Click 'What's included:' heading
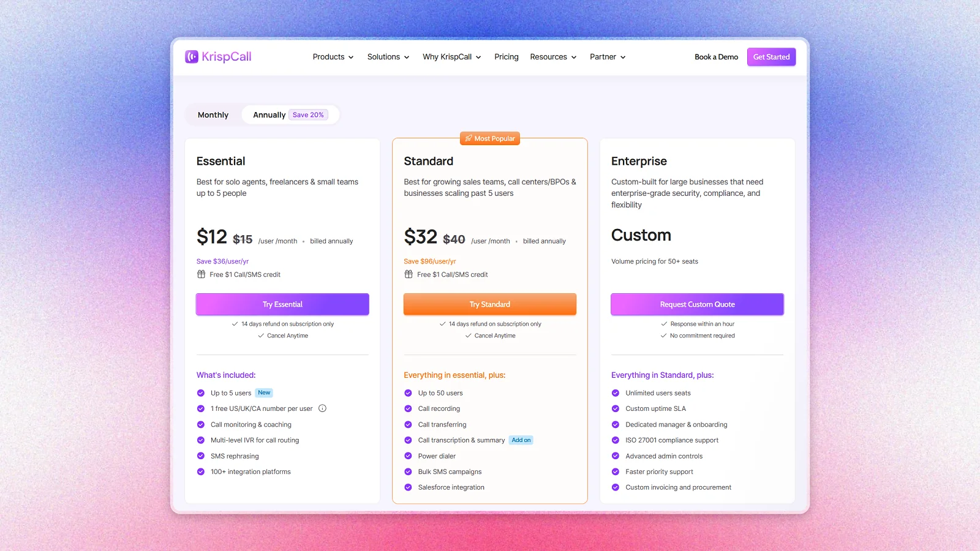Viewport: 980px width, 551px height. [x=226, y=375]
